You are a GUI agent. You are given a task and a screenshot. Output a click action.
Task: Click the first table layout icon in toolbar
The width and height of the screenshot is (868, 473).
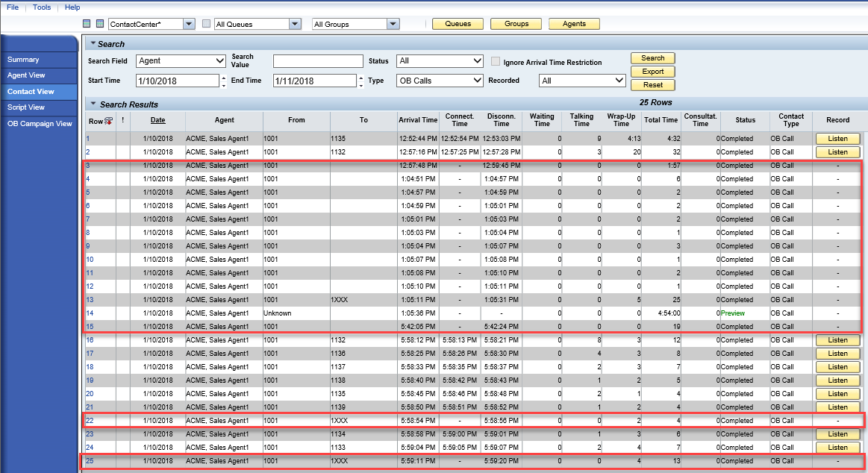(x=87, y=24)
